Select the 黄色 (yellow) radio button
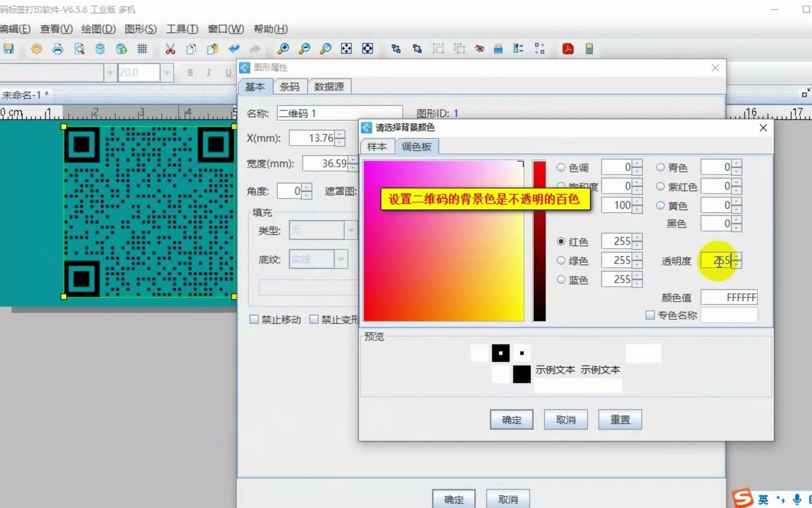This screenshot has width=812, height=508. pos(660,205)
